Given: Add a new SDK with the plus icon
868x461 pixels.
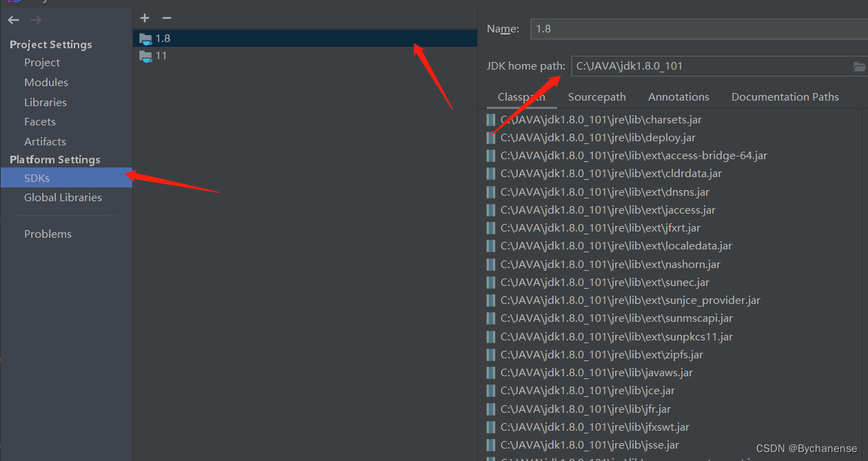Looking at the screenshot, I should tap(144, 18).
